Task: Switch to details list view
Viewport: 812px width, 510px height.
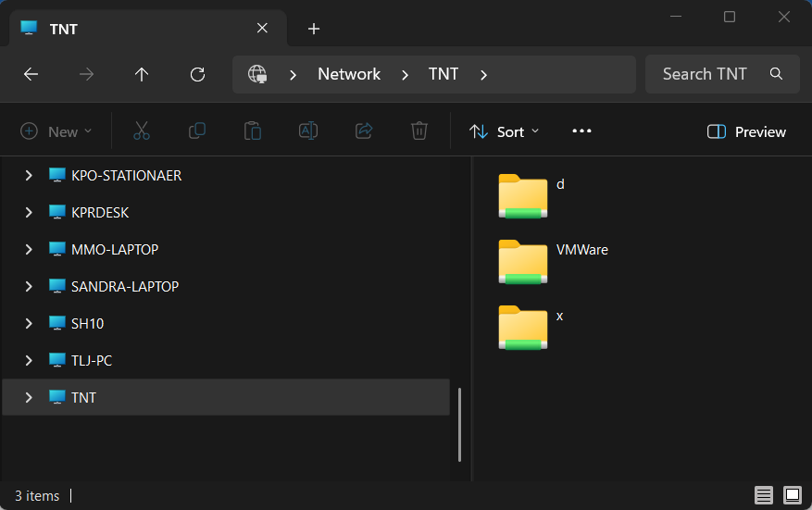Action: click(x=763, y=495)
